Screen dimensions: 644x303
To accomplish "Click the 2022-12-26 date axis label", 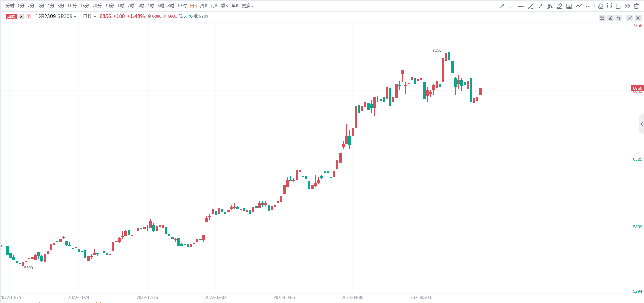I will pos(147,297).
